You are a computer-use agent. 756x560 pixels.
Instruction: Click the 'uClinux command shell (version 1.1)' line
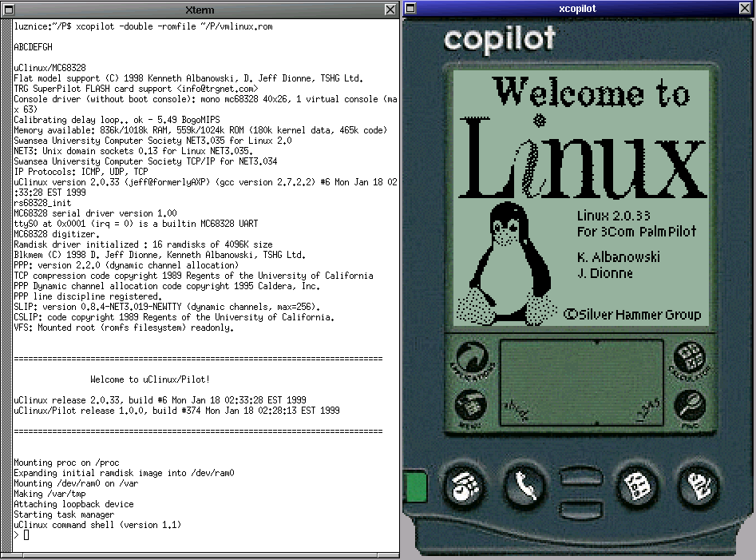(x=97, y=525)
